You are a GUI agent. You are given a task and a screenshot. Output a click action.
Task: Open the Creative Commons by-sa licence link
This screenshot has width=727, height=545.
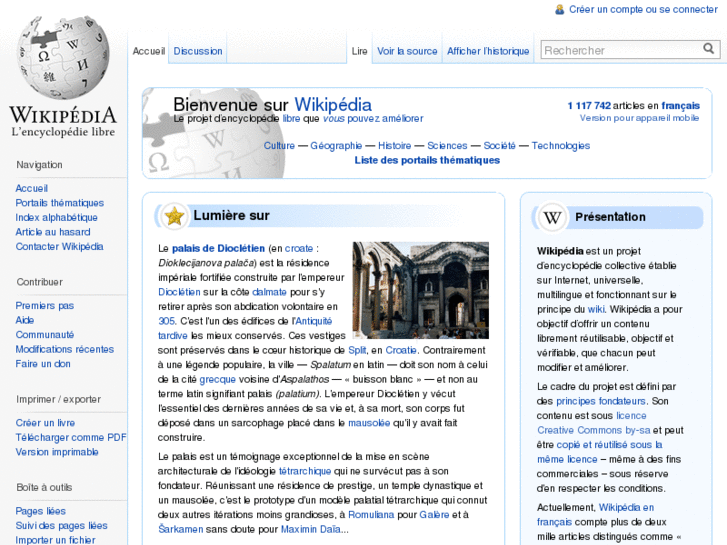click(593, 430)
